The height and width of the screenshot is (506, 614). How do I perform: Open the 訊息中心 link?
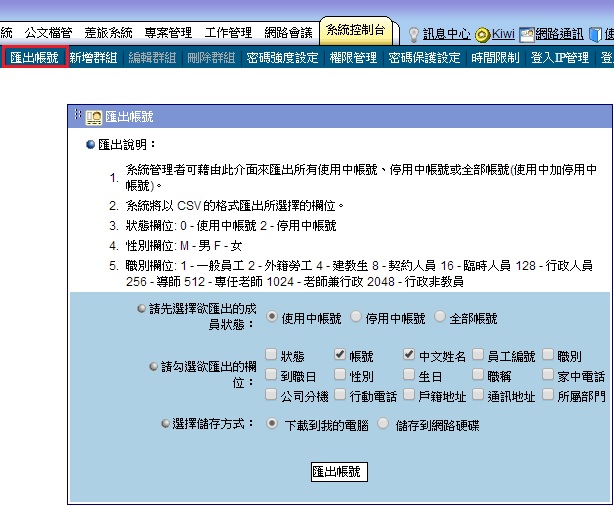point(448,33)
